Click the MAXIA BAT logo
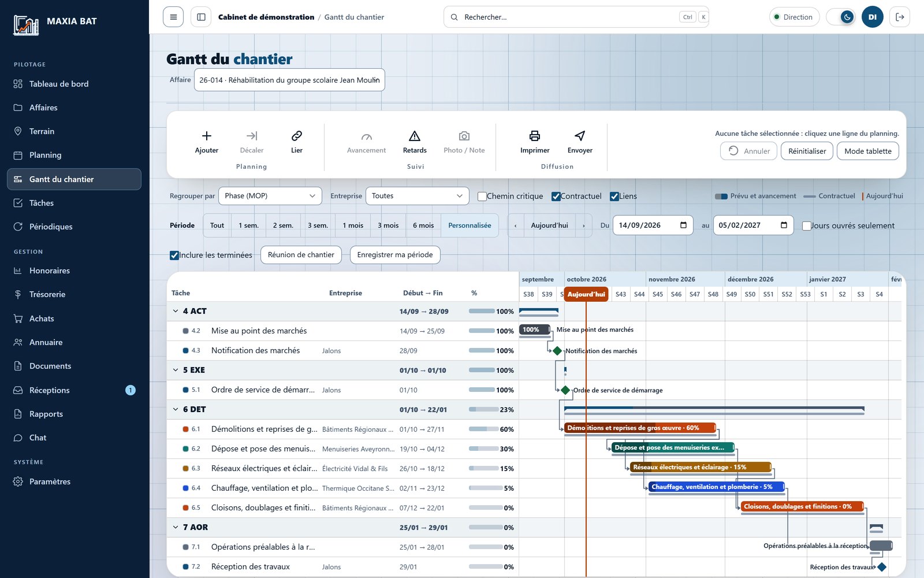Screen dimensions: 924x578 (x=26, y=25)
